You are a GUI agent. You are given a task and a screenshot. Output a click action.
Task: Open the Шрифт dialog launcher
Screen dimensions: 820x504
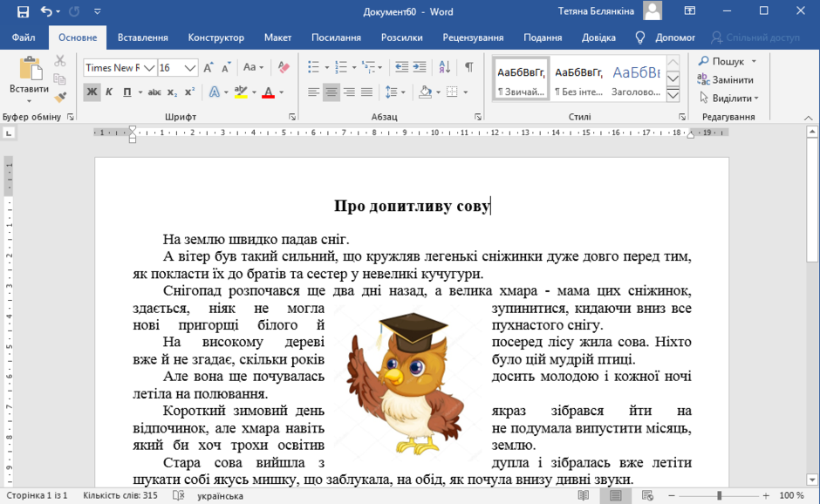coord(292,117)
